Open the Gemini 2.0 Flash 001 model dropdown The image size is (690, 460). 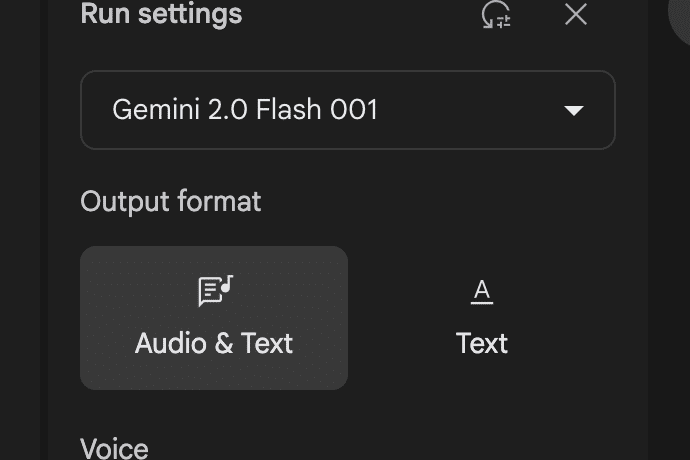point(347,110)
